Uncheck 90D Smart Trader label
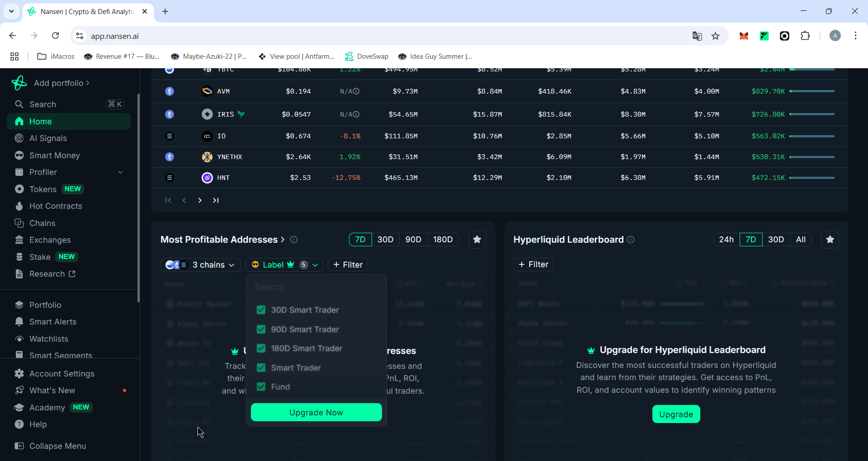Screen dimensions: 868x461 point(261,329)
